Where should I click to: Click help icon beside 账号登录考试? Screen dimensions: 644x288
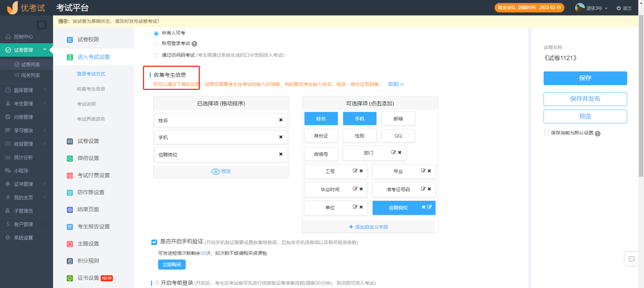194,44
